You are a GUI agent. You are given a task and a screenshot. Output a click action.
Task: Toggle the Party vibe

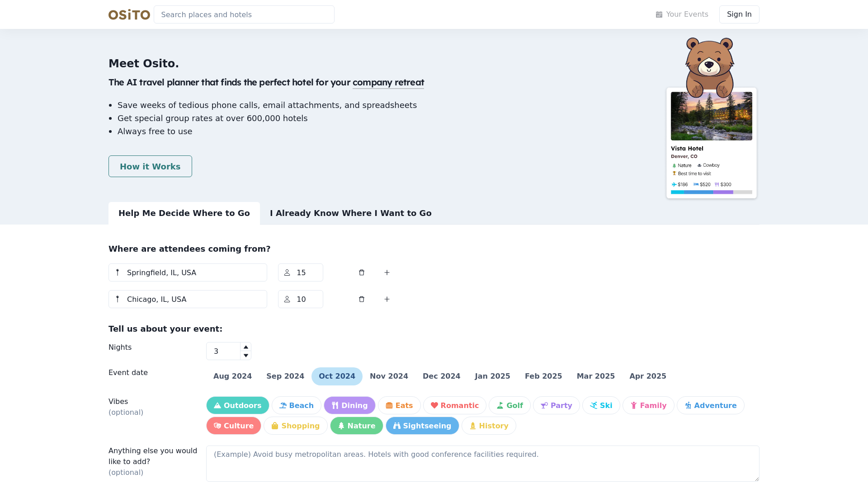(557, 405)
